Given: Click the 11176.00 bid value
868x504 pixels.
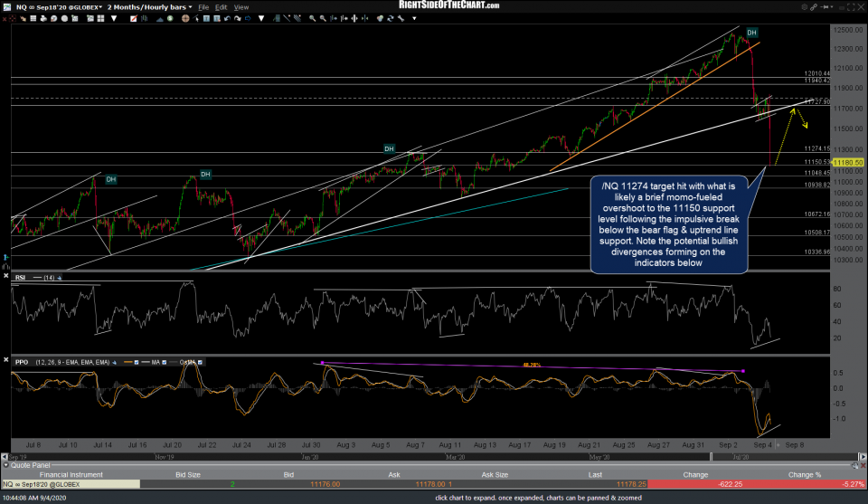Looking at the screenshot, I should (x=325, y=484).
